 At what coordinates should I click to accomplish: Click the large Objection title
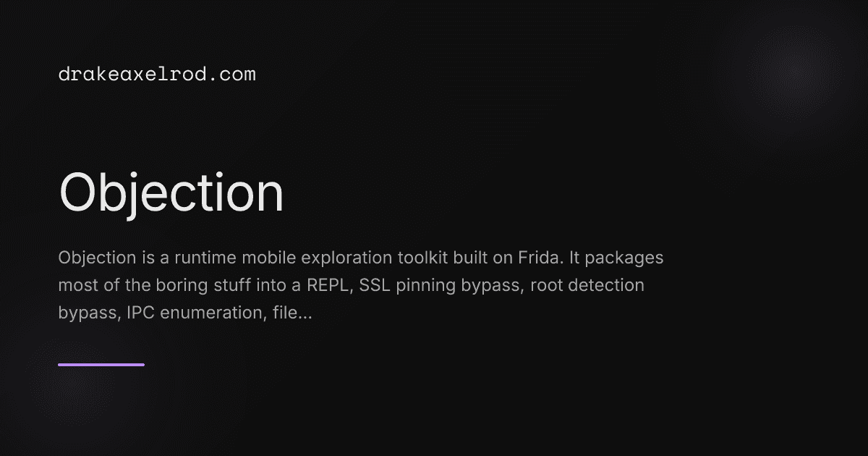pos(171,193)
